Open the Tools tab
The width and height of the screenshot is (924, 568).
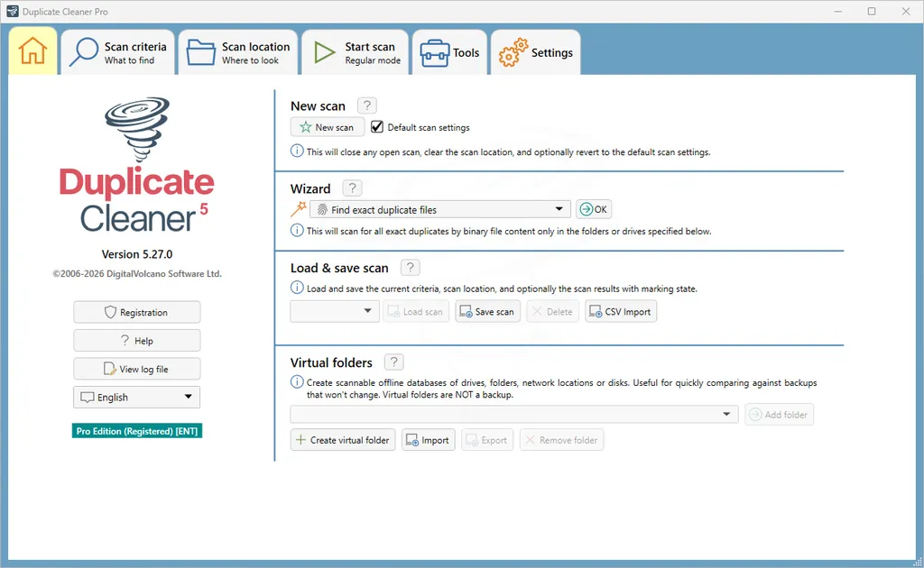point(449,52)
